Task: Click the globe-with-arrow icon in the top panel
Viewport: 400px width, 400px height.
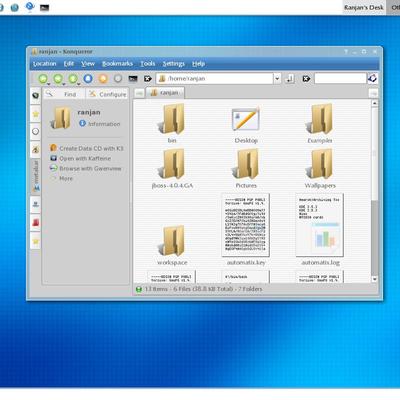Action: coord(30,7)
